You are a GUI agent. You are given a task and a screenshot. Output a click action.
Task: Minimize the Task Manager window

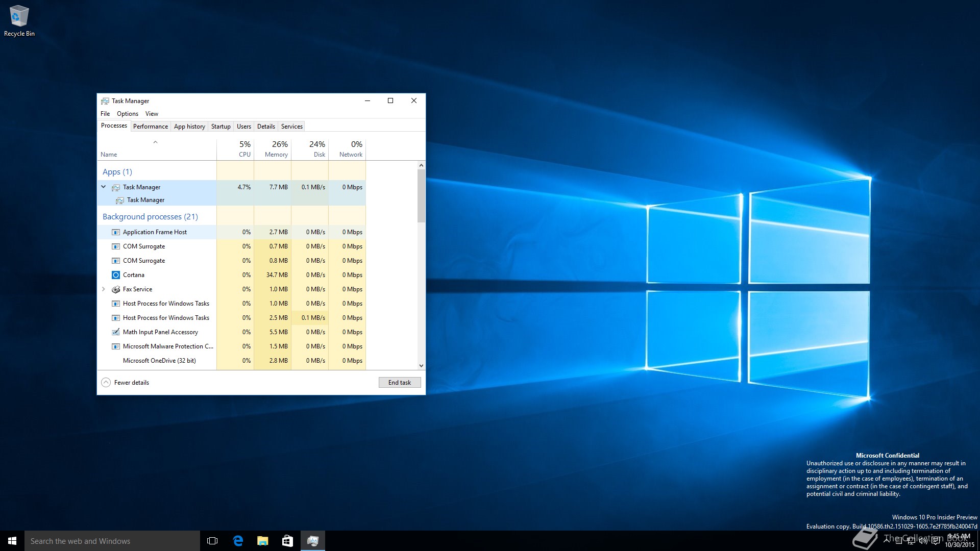[x=367, y=101]
